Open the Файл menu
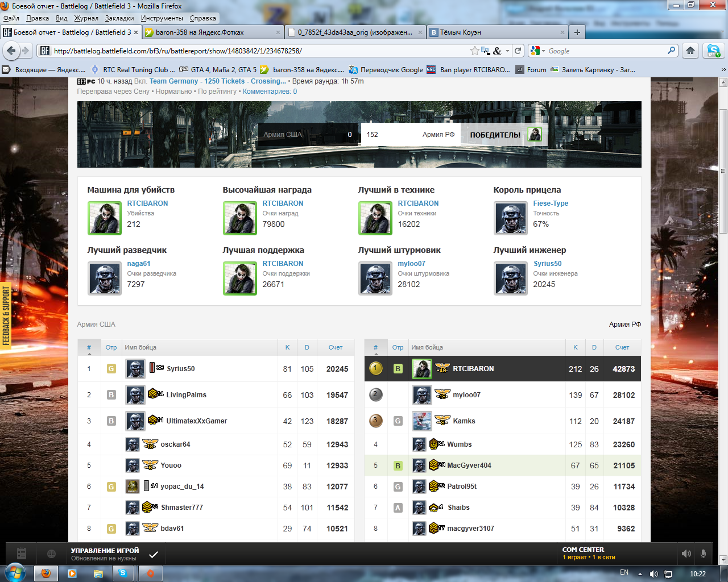 tap(11, 18)
